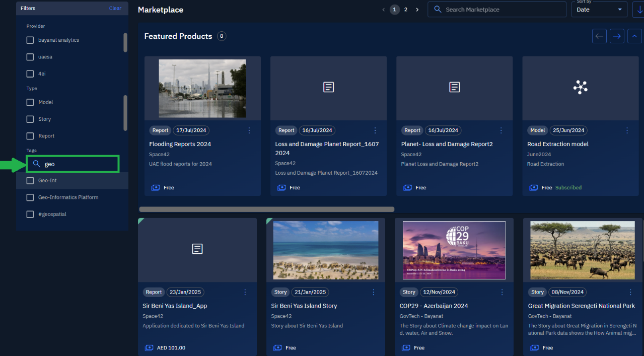
Task: Click previous page chevron in pagination
Action: click(x=384, y=10)
